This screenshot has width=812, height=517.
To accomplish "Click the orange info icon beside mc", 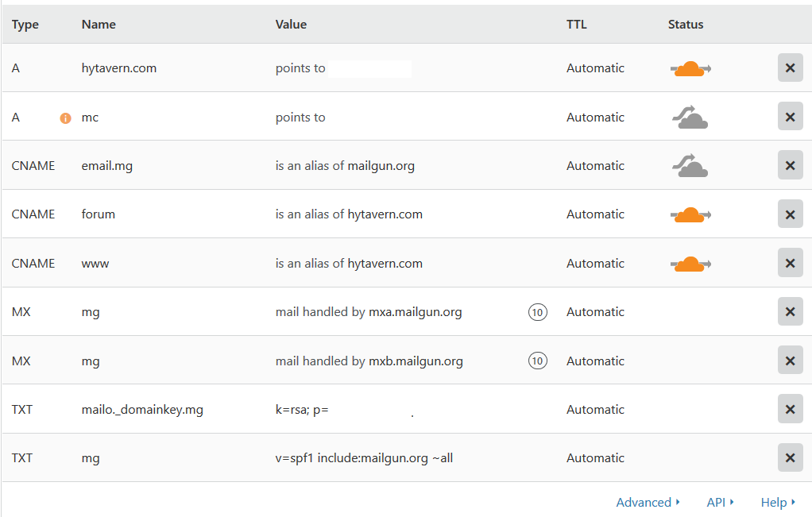I will pyautogui.click(x=66, y=118).
